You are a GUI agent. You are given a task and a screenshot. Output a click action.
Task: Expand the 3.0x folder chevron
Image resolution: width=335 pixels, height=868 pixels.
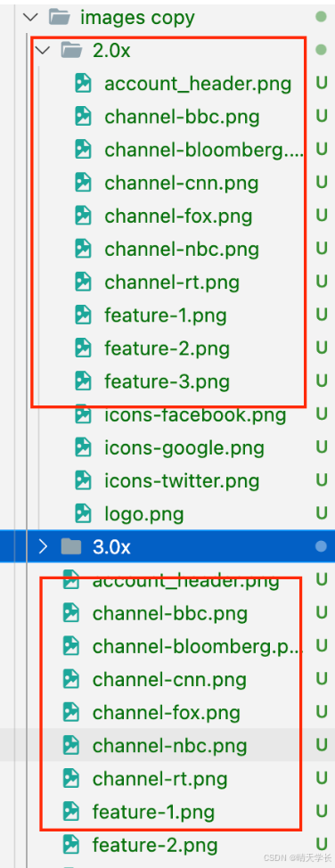(x=43, y=547)
